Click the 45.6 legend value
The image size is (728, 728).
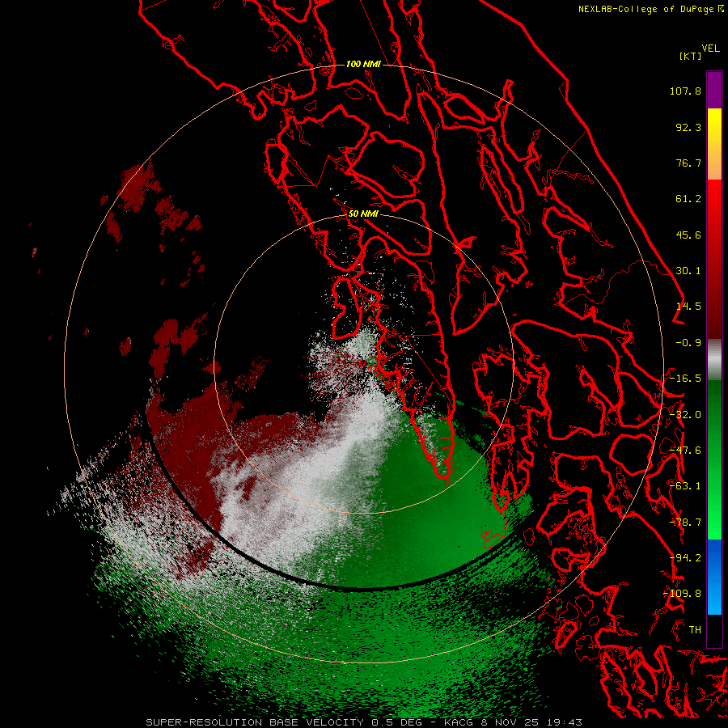pyautogui.click(x=688, y=235)
